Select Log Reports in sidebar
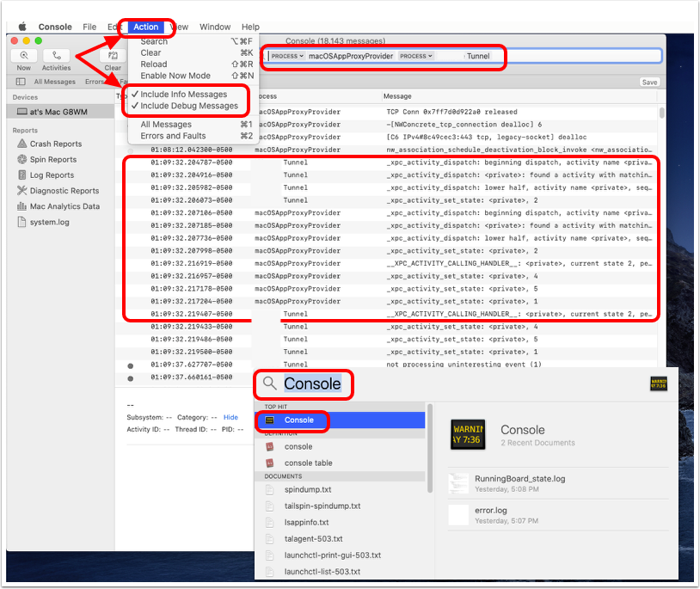The height and width of the screenshot is (589, 700). point(52,175)
